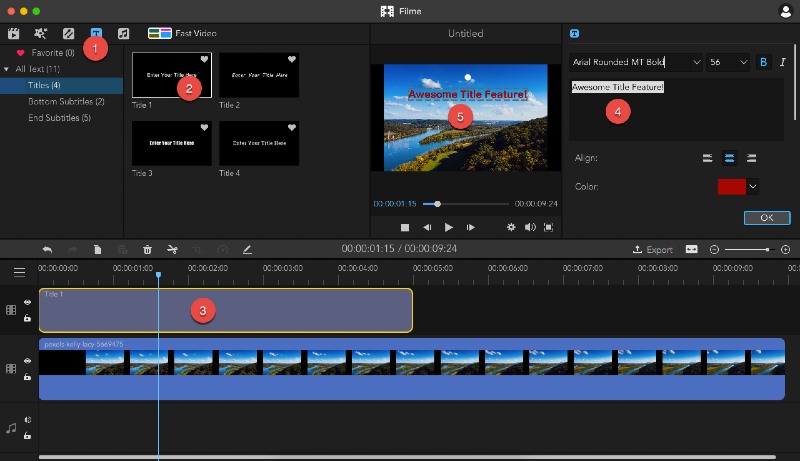
Task: Confirm text edits with OK button
Action: 767,218
